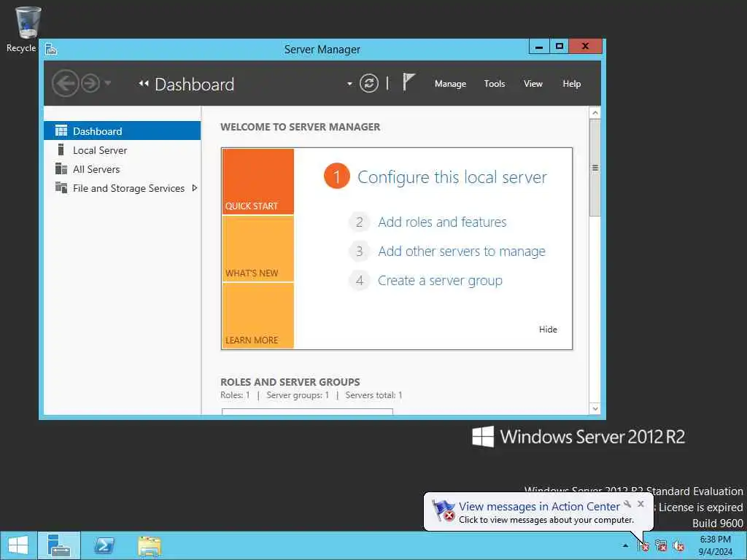Open the View menu
This screenshot has height=560, width=747.
pyautogui.click(x=533, y=84)
